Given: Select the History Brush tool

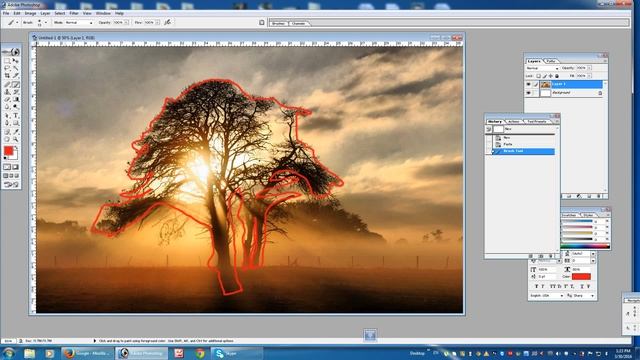Looking at the screenshot, I should click(x=16, y=92).
